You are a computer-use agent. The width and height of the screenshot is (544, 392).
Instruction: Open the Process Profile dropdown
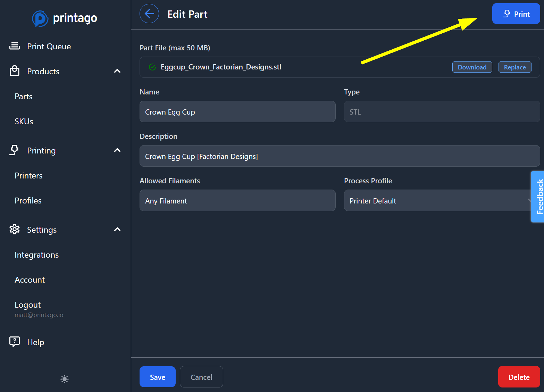point(442,200)
